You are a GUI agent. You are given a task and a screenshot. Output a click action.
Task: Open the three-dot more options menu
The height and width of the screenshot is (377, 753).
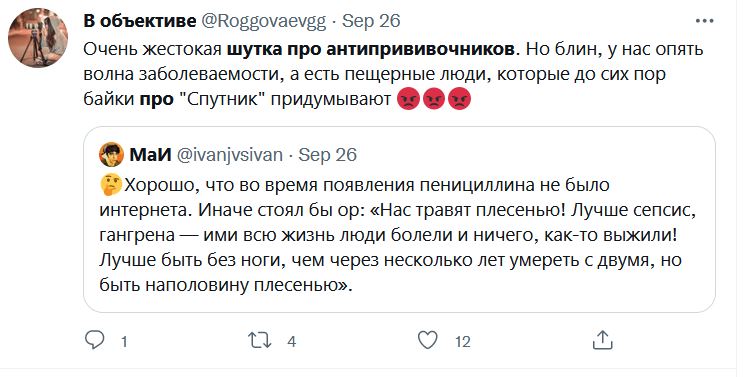tap(704, 21)
